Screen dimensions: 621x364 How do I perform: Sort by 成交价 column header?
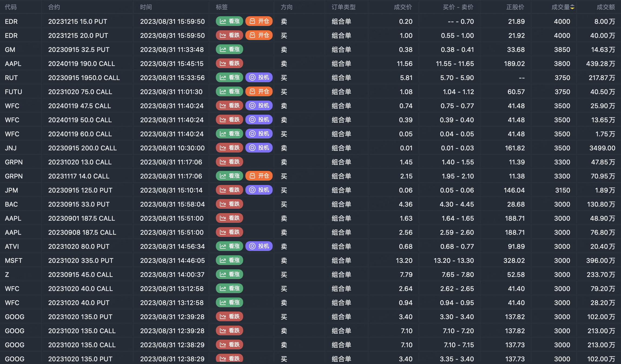[403, 7]
